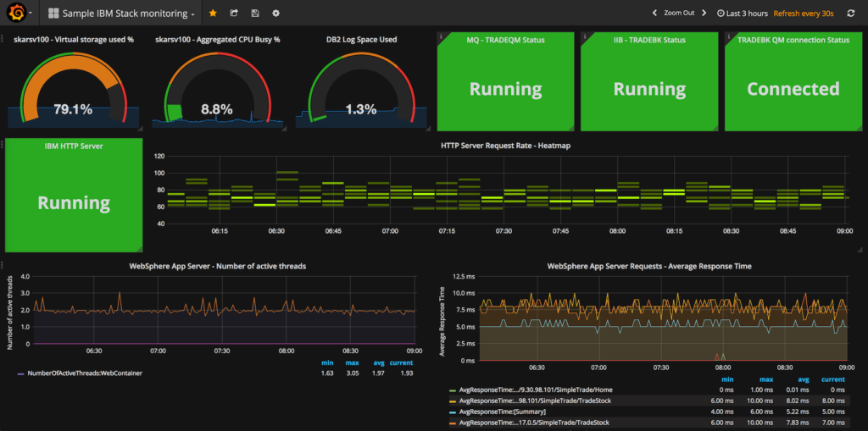The image size is (868, 431).
Task: Sort response time legend by avg
Action: (804, 379)
